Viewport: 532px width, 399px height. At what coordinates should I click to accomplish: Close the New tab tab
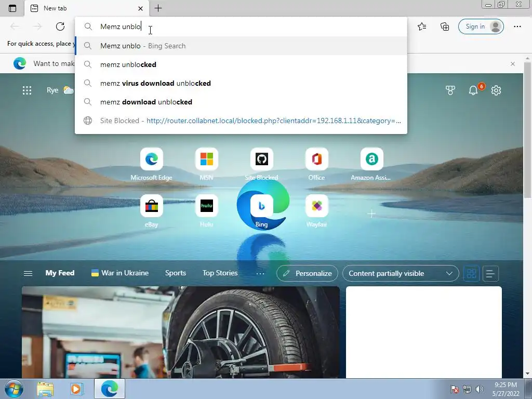coord(140,8)
